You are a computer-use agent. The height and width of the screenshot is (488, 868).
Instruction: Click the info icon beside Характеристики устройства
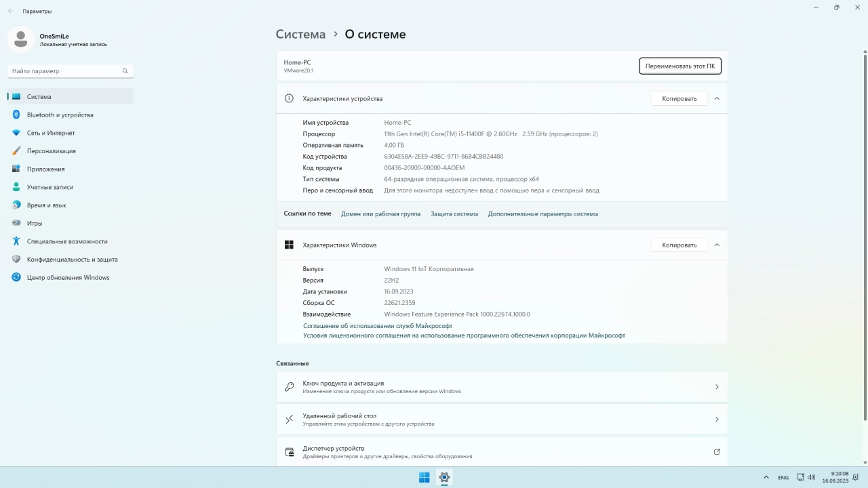289,98
